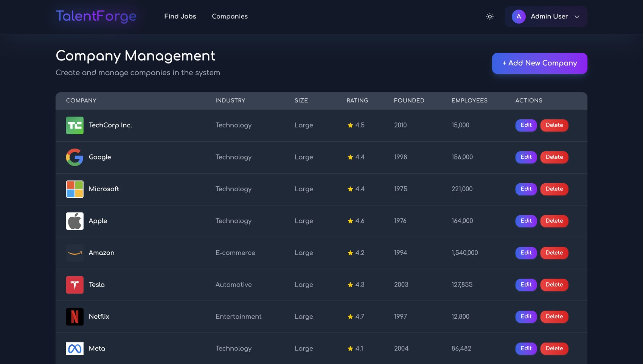Click the 2010 founded year

pos(400,125)
